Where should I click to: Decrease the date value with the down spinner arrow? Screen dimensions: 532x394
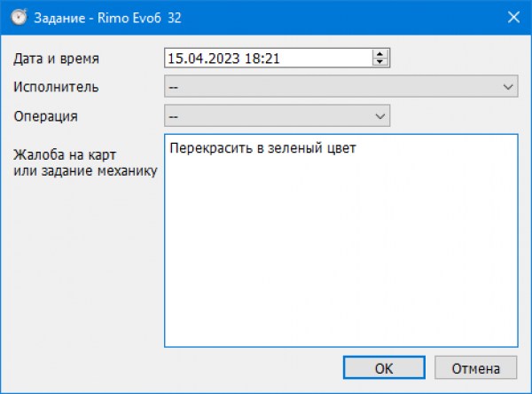tap(380, 63)
